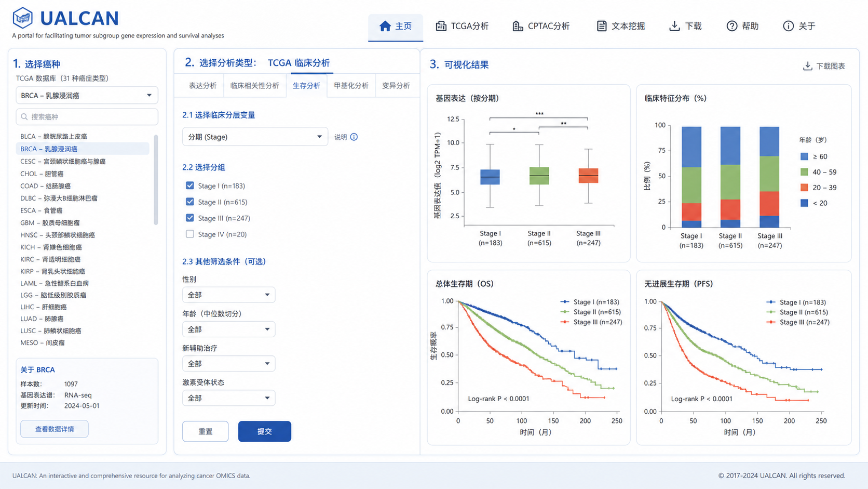Click the 40 – 59 green legend swatch
Image resolution: width=868 pixels, height=489 pixels.
point(804,172)
